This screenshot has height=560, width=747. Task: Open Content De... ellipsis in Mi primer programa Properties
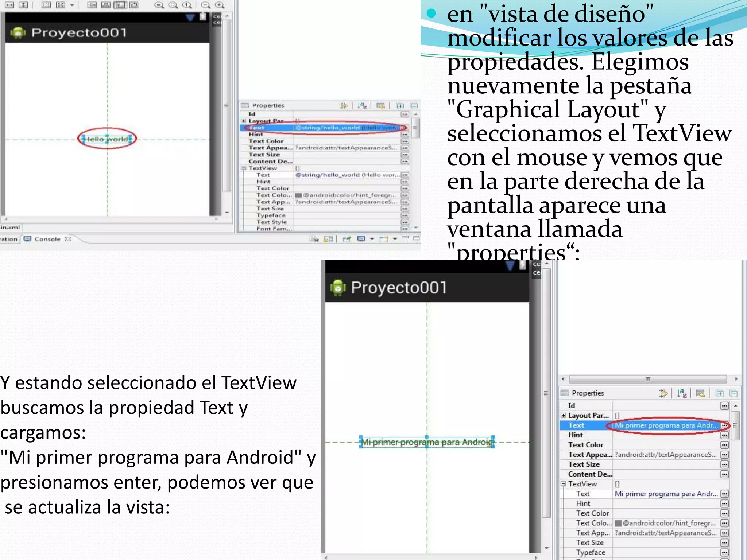(725, 474)
